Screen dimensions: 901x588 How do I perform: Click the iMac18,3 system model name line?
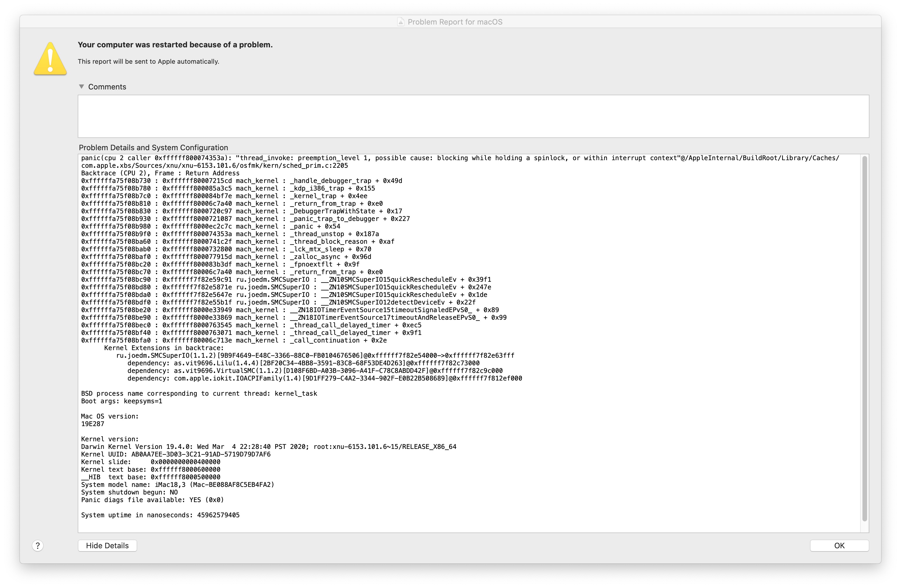coord(178,484)
